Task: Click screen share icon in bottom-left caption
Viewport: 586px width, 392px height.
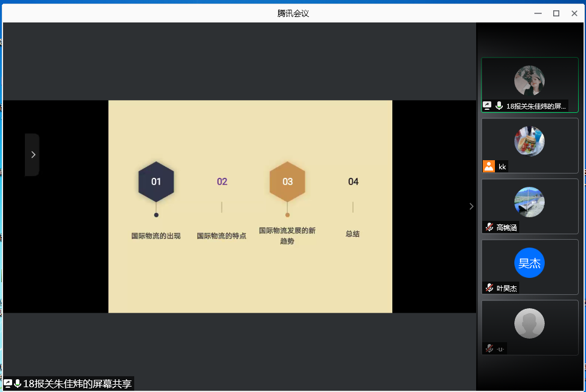Action: pos(8,384)
